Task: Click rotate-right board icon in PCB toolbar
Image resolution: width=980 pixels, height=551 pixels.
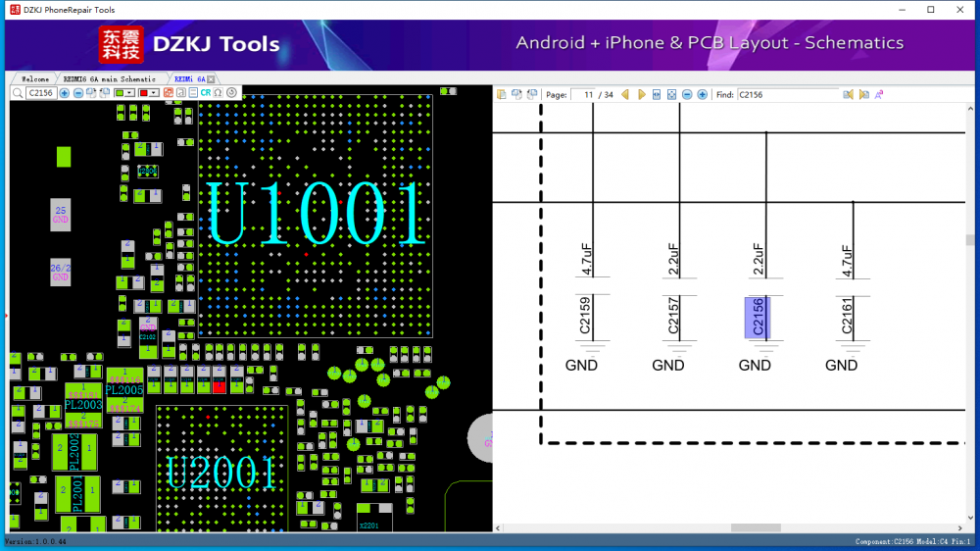Action: pyautogui.click(x=91, y=93)
